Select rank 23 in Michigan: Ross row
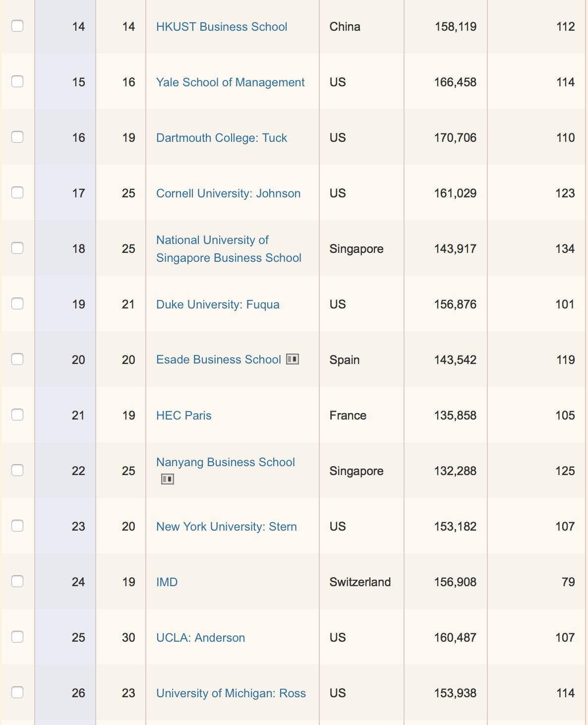The width and height of the screenshot is (588, 725). [128, 693]
